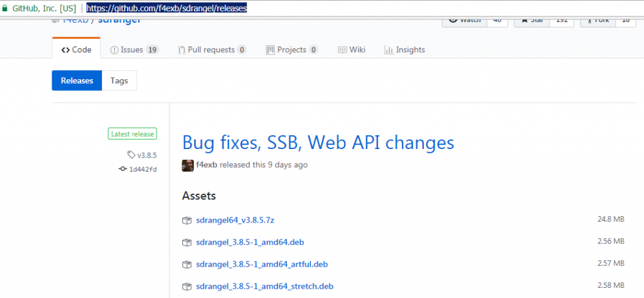Click the green secure lock icon
The width and height of the screenshot is (644, 298).
[5, 9]
